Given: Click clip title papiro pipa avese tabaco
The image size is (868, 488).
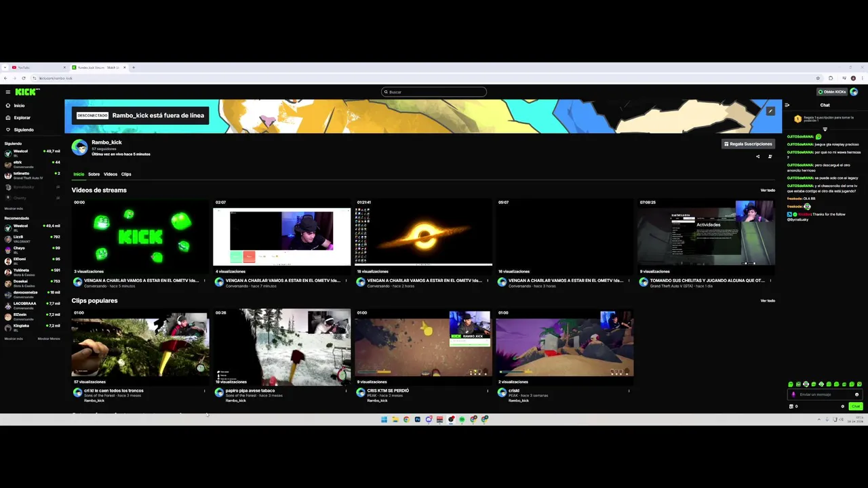Looking at the screenshot, I should click(250, 390).
